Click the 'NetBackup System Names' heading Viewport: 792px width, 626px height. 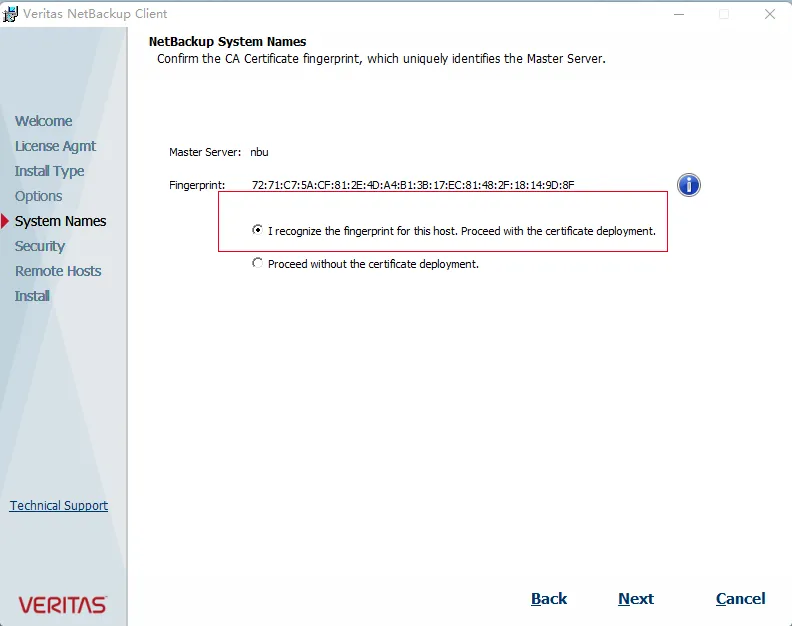pos(227,41)
